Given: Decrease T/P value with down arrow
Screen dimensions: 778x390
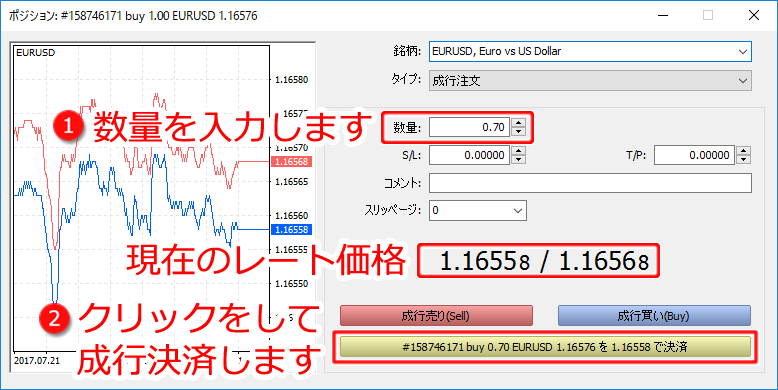Looking at the screenshot, I should point(743,160).
